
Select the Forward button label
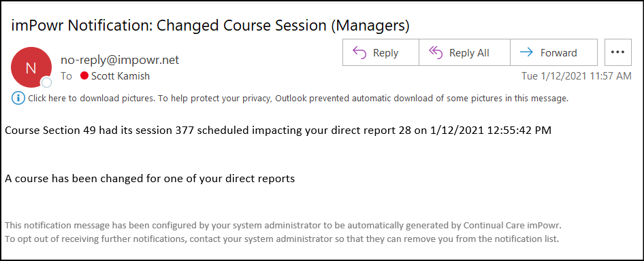pyautogui.click(x=559, y=53)
